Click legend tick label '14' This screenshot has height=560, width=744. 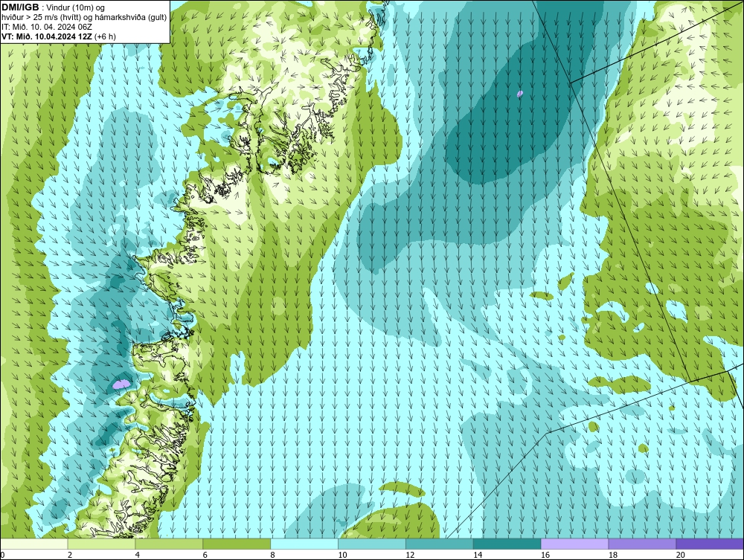[x=478, y=555]
